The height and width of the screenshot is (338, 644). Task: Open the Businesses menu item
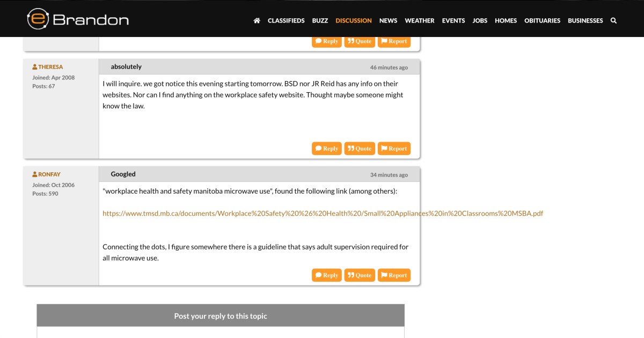585,20
